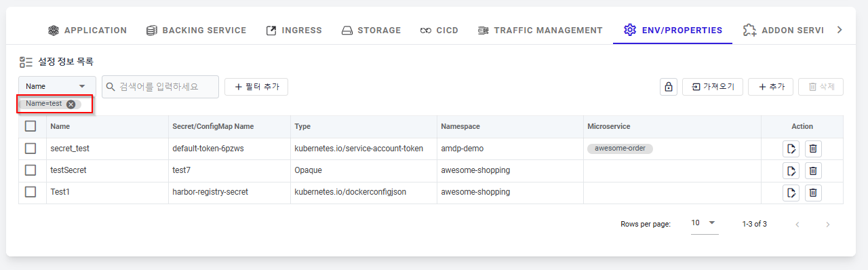Expand the Rows per page selector

click(x=705, y=223)
